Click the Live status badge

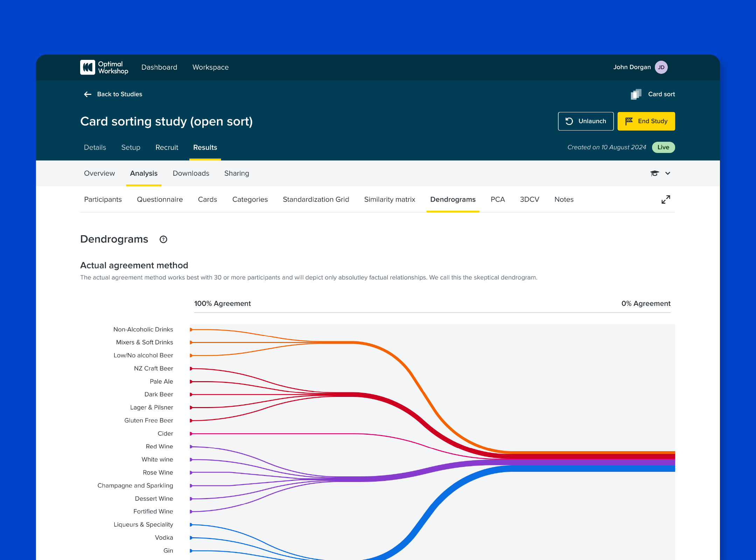(663, 147)
